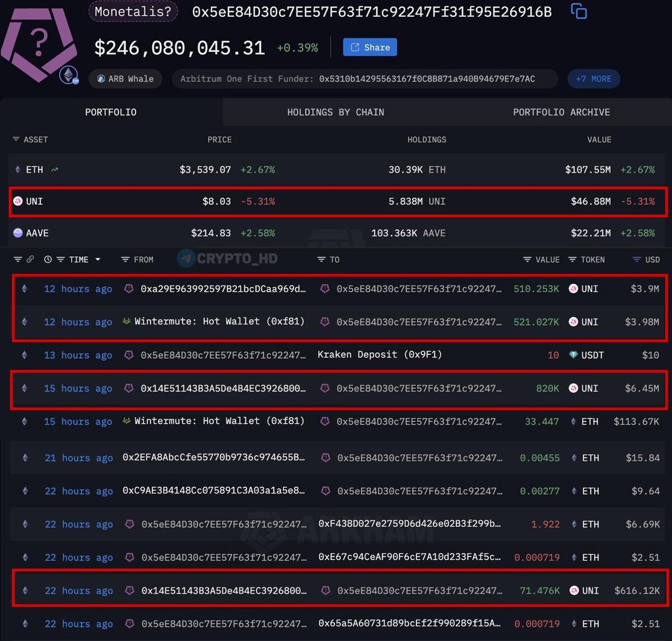
Task: Click the Monetalis? entity label
Action: tap(133, 11)
